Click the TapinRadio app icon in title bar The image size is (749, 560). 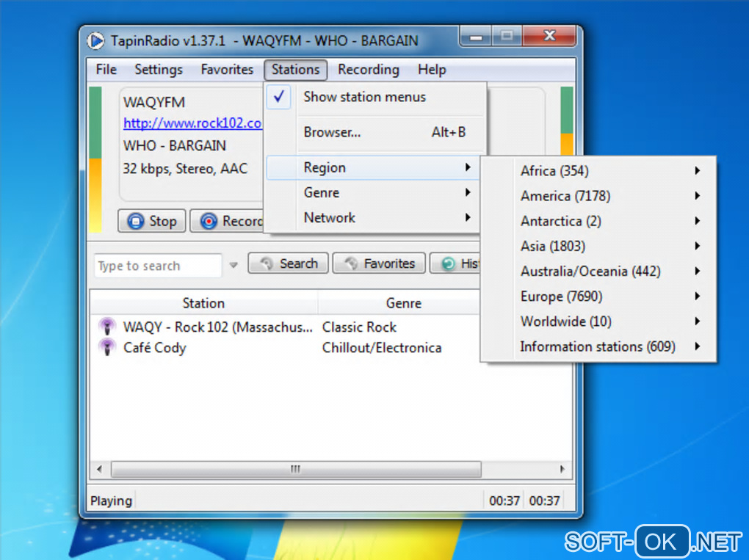click(x=95, y=40)
